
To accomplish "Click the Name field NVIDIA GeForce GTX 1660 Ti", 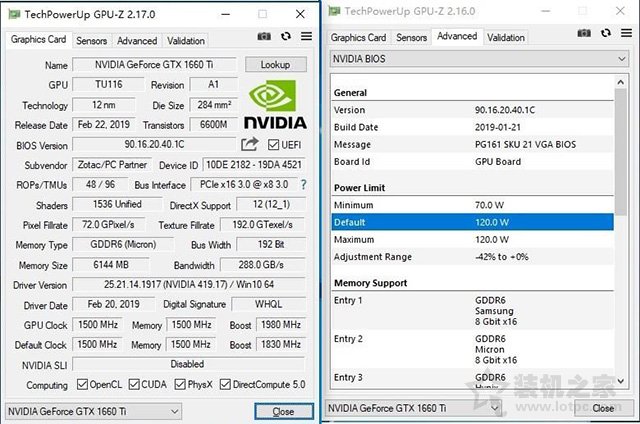I will pos(154,64).
